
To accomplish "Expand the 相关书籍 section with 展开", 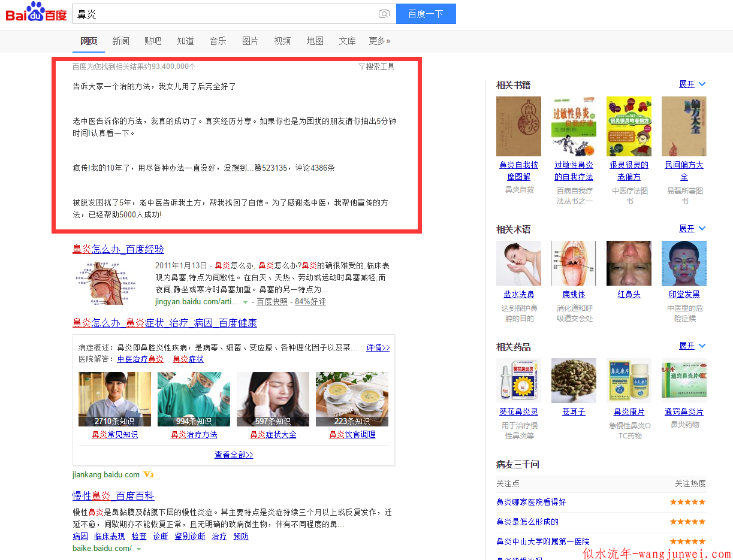I will pos(692,84).
